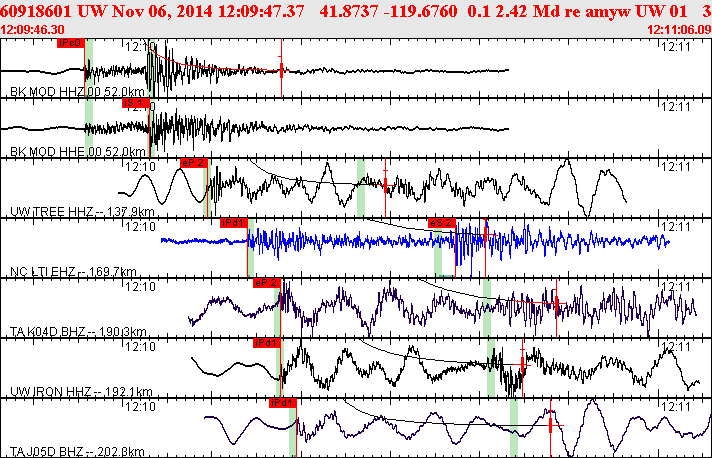The image size is (712, 458).
Task: Click the start time 12:09:46.30 label
Action: [x=32, y=30]
